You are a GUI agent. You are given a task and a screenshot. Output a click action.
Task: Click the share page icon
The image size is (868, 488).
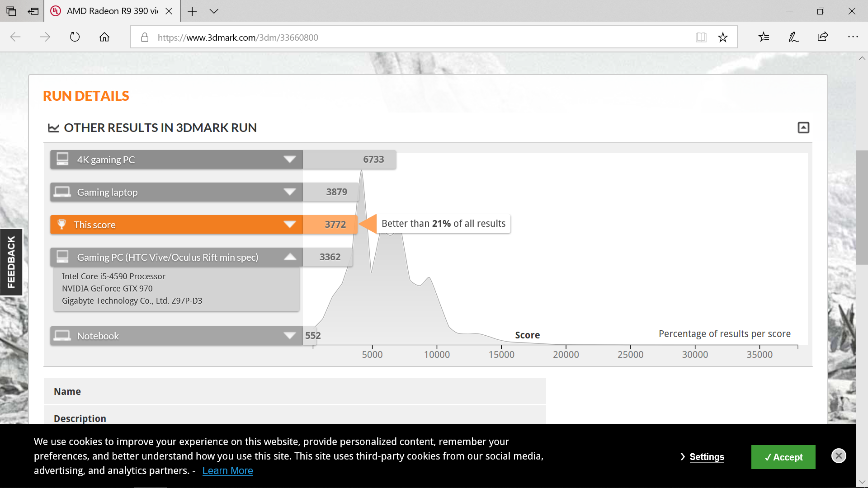823,37
